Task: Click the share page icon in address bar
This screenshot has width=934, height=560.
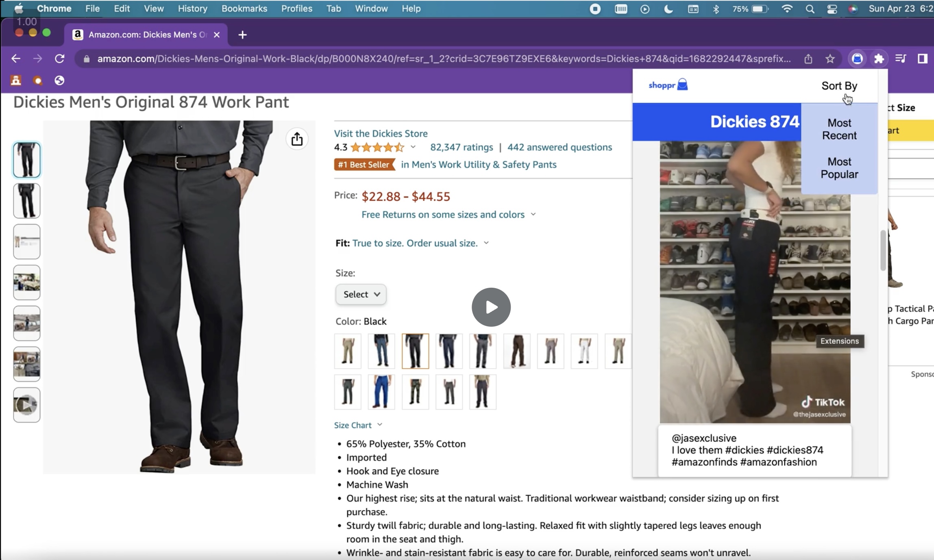Action: tap(808, 59)
